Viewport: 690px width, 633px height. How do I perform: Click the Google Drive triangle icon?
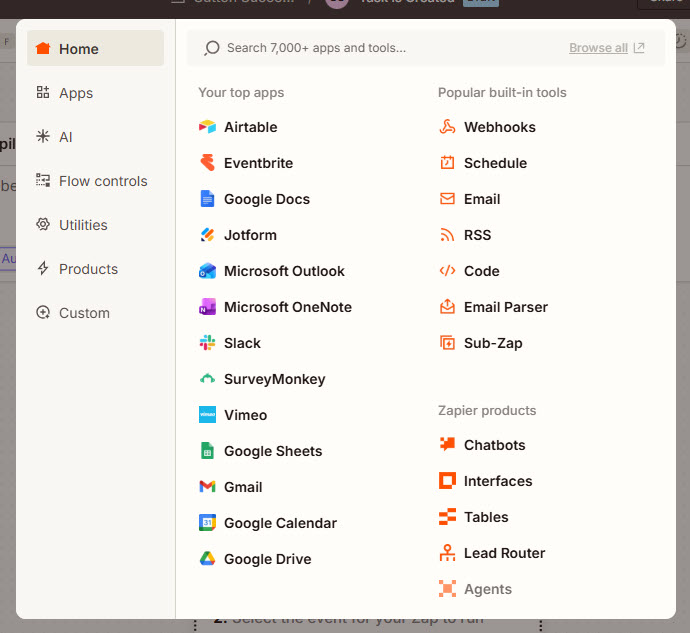coord(207,559)
